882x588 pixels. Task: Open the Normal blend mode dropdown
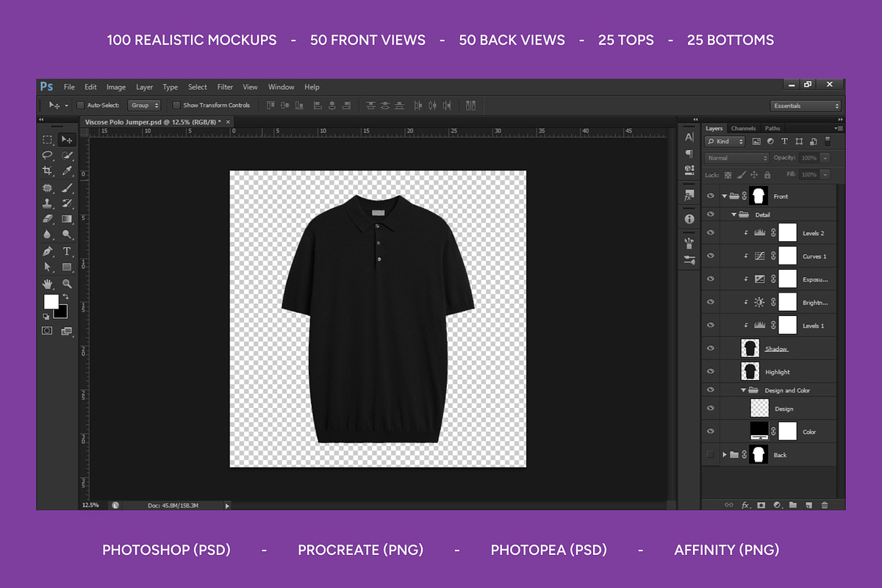[x=736, y=158]
